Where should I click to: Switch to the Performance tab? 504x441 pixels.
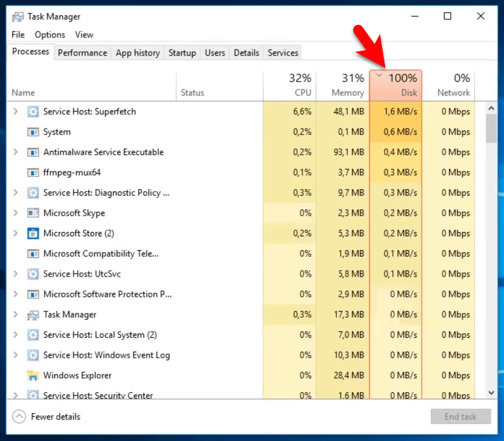83,53
